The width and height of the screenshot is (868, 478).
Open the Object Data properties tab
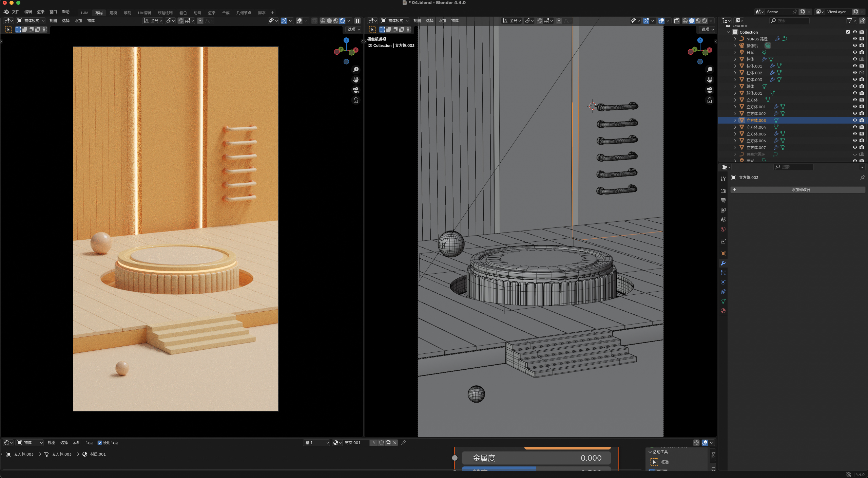pos(723,301)
